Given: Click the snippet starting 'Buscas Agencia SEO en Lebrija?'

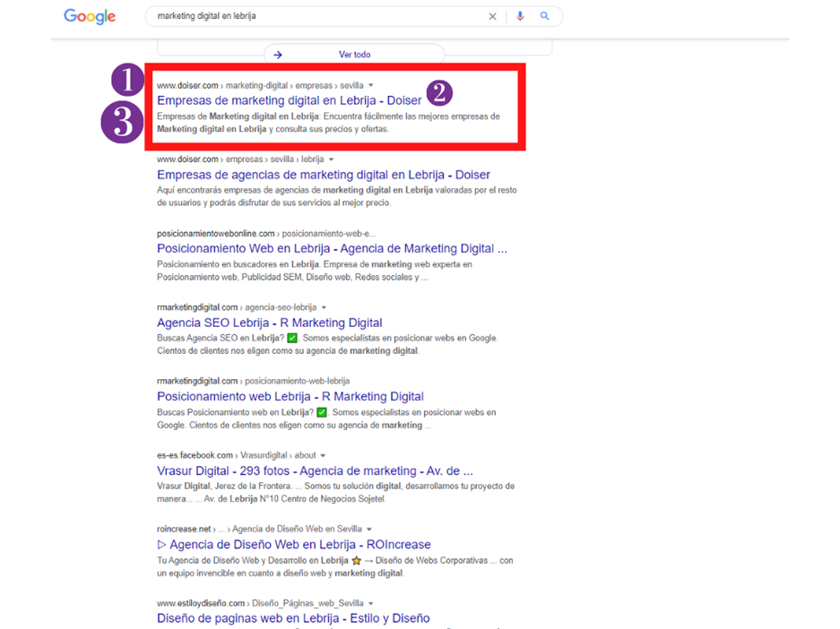Looking at the screenshot, I should tap(327, 345).
